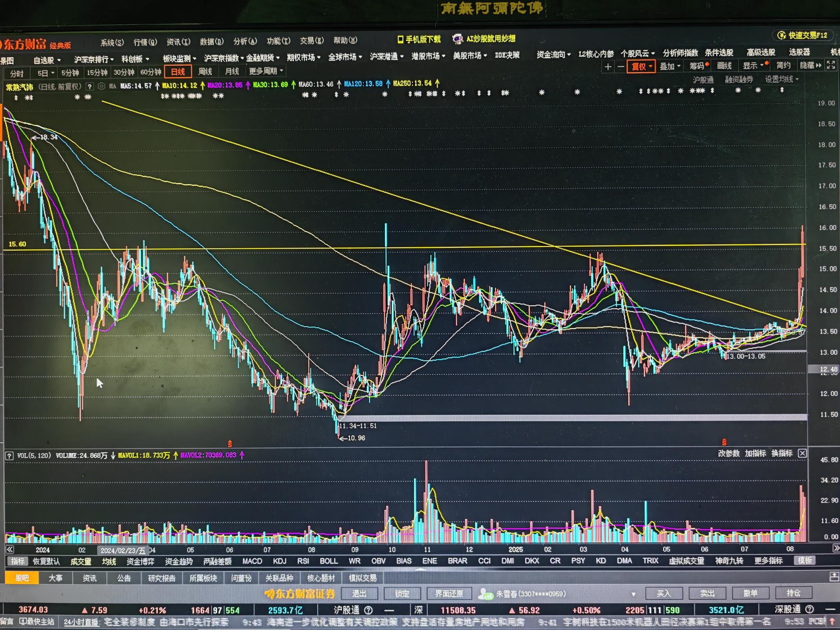Click the indicator help question mark icon
Image resolution: width=840 pixels, height=630 pixels.
[89, 87]
